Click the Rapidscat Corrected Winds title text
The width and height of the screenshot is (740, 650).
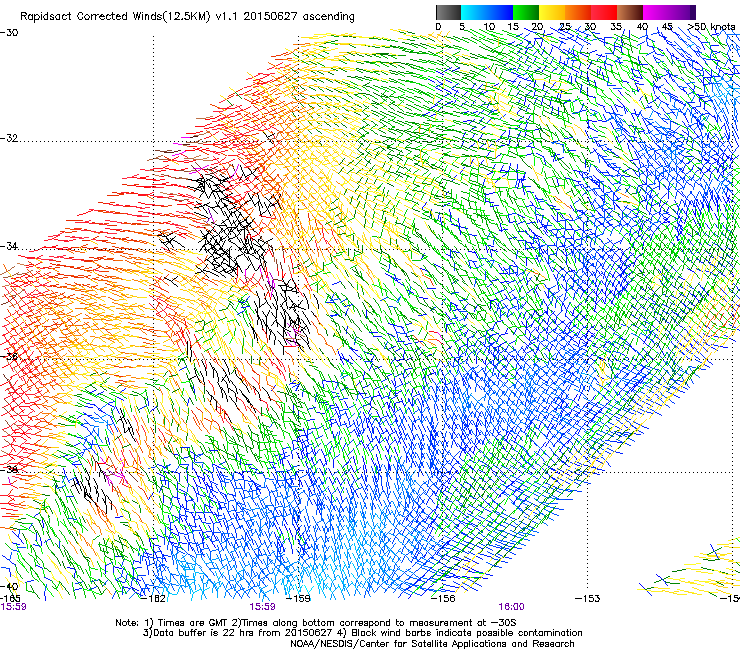click(x=187, y=17)
